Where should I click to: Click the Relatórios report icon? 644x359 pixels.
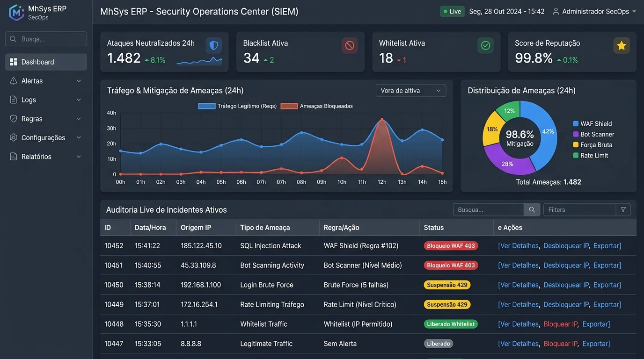click(14, 157)
